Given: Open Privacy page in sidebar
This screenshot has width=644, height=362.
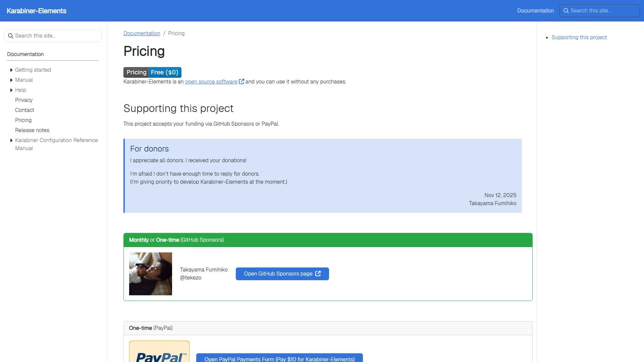Looking at the screenshot, I should [24, 100].
